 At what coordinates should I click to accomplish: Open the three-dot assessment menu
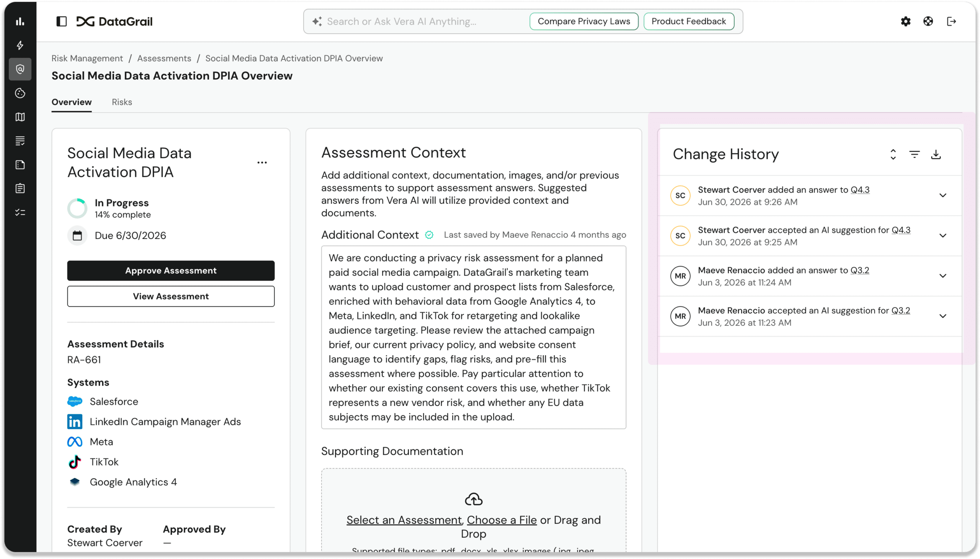click(262, 163)
